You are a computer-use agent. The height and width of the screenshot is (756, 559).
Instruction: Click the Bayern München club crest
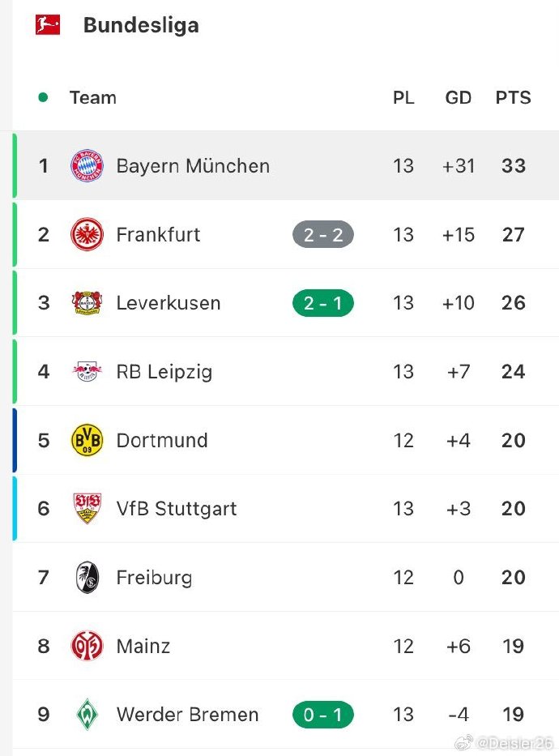[x=87, y=166]
